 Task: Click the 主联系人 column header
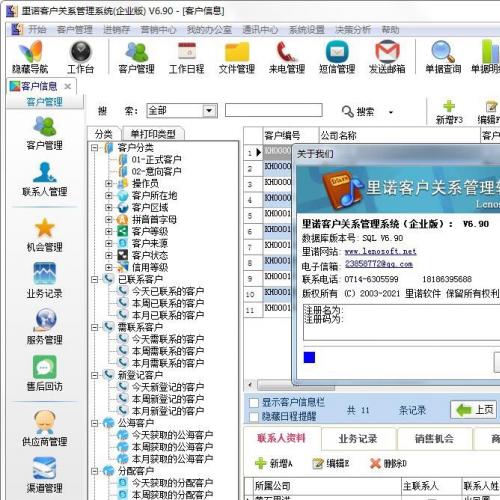coord(431,486)
